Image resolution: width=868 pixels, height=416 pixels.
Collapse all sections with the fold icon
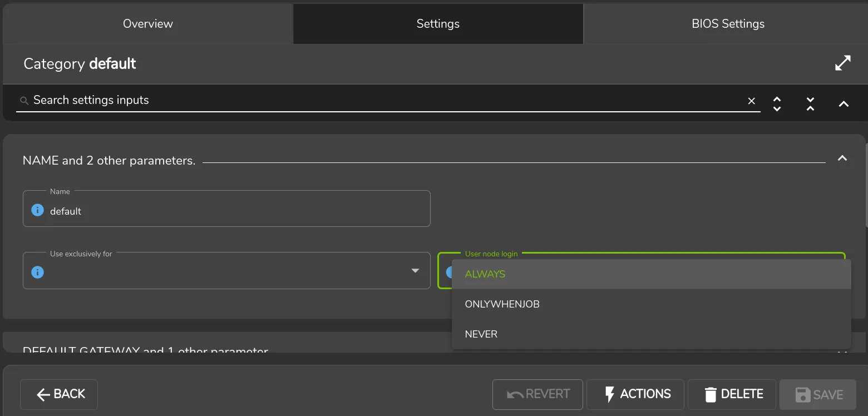(x=810, y=103)
